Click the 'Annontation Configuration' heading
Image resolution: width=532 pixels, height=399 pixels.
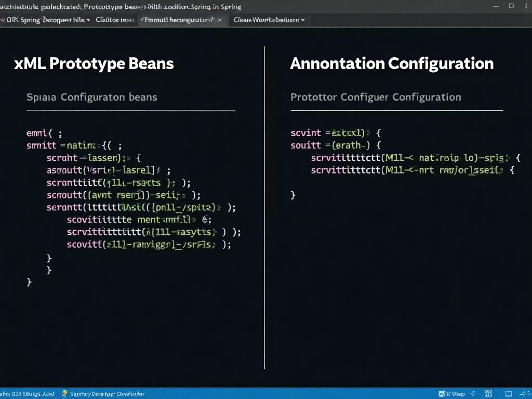392,64
